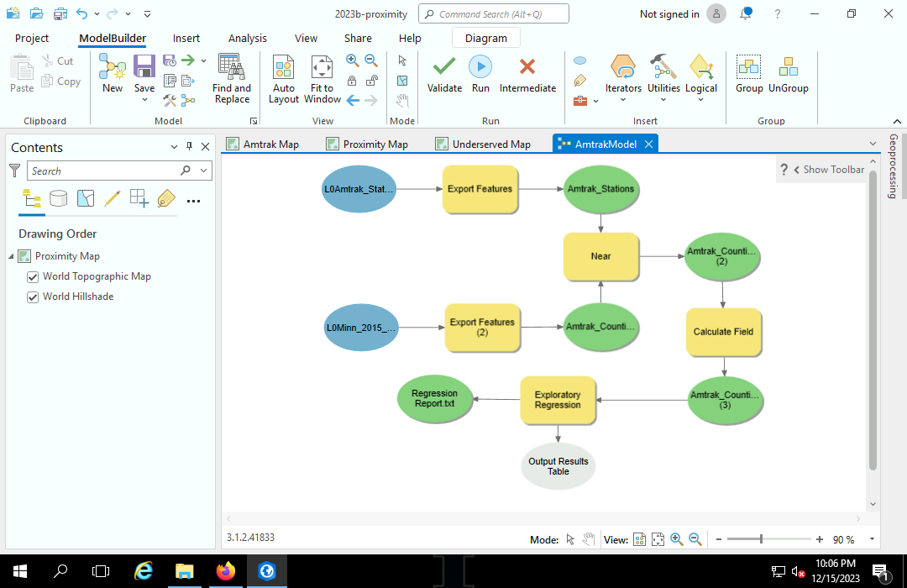
Task: Run the AmtrakModel
Action: click(480, 74)
